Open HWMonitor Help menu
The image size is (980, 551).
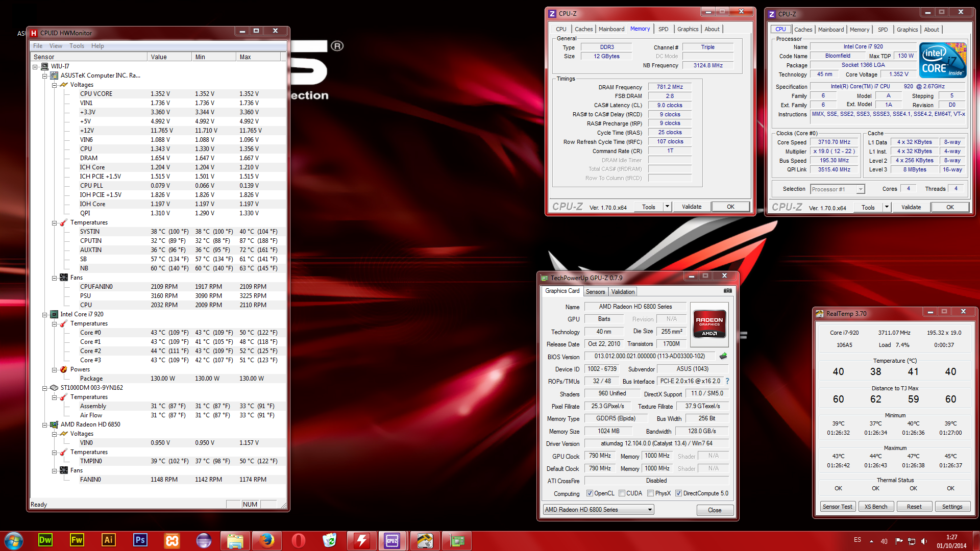coord(97,46)
